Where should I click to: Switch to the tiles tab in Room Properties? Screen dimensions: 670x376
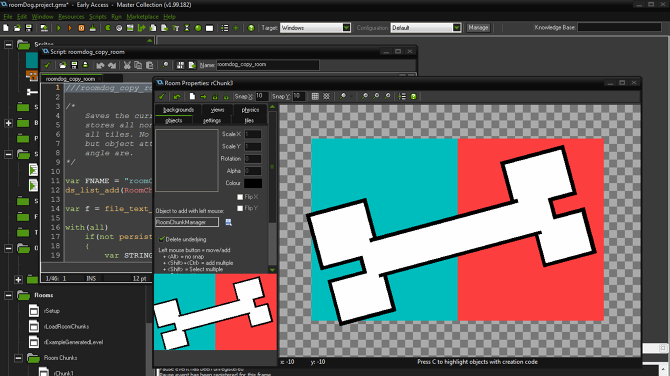pyautogui.click(x=249, y=121)
